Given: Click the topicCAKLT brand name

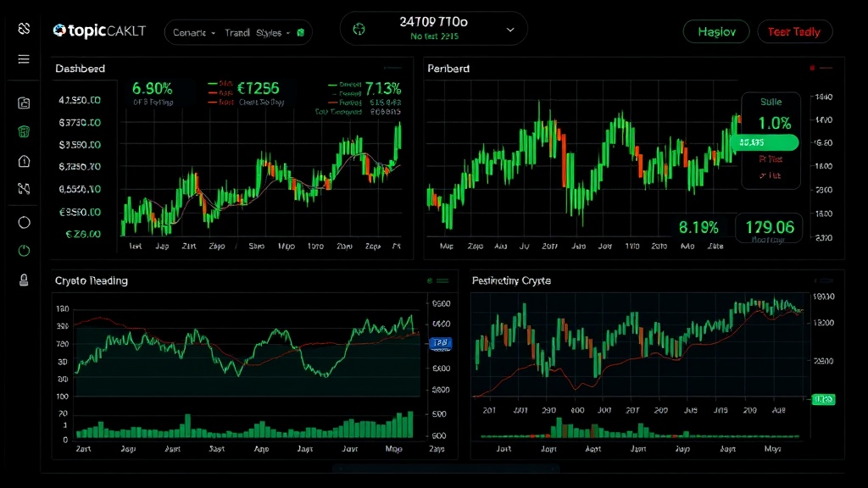Looking at the screenshot, I should [107, 30].
